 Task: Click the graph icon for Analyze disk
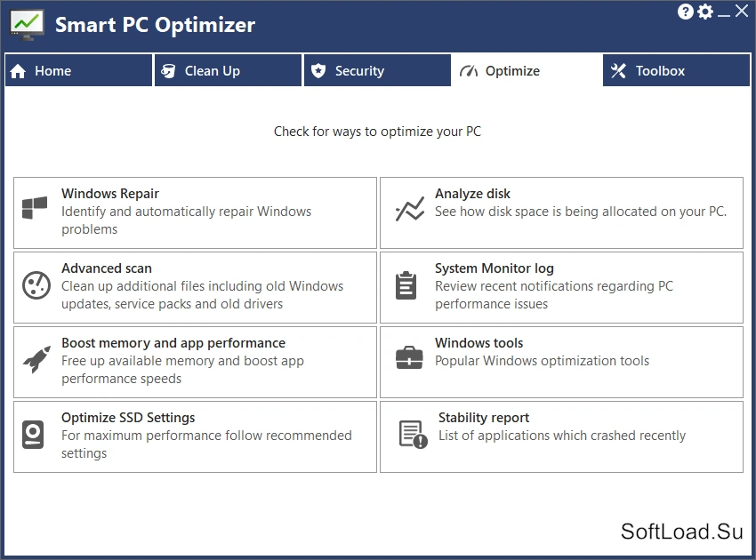click(x=410, y=209)
